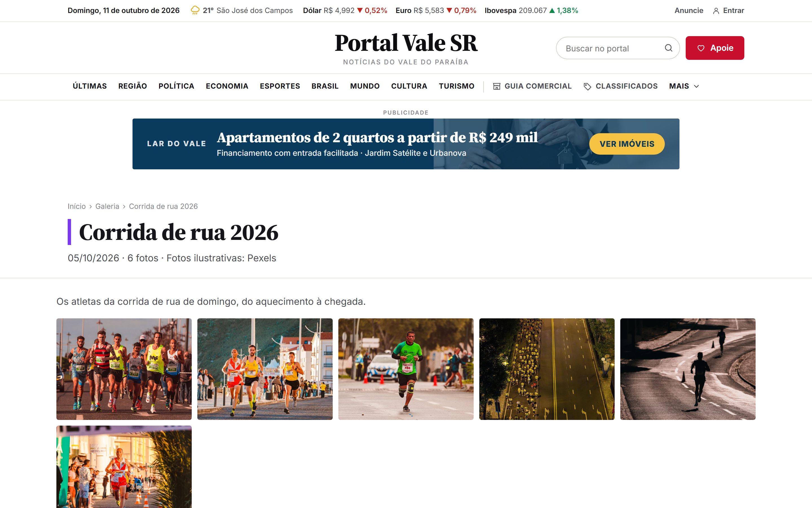Click the Classificados tag icon

(x=587, y=86)
